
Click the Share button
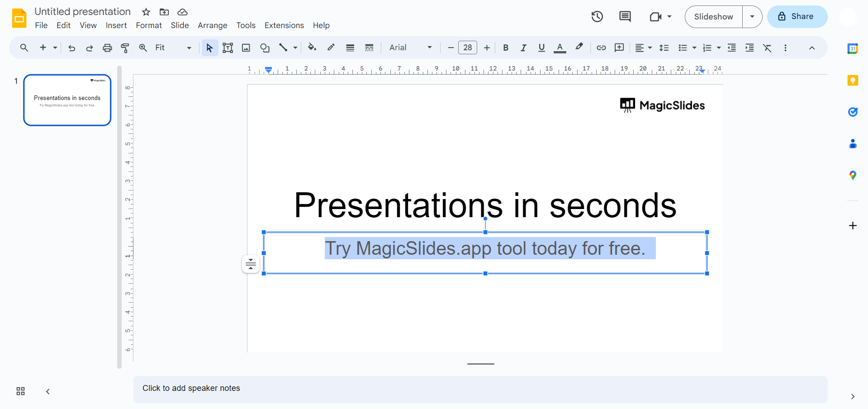tap(797, 17)
